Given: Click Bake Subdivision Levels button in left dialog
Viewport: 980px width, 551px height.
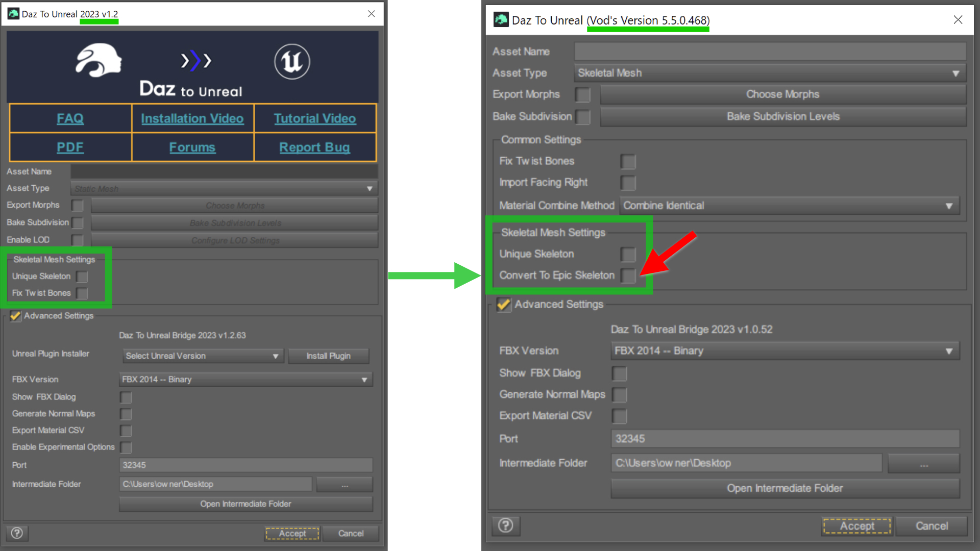Looking at the screenshot, I should (235, 223).
